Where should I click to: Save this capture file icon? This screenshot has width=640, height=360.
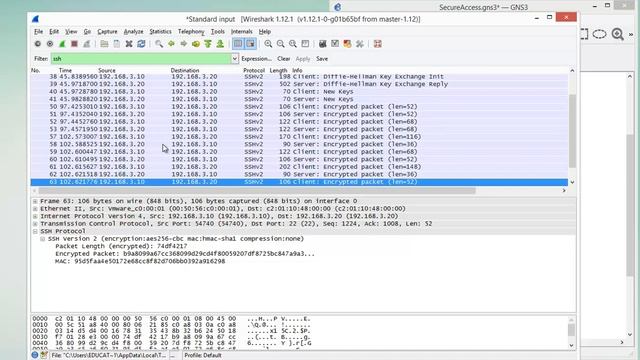pos(117,44)
